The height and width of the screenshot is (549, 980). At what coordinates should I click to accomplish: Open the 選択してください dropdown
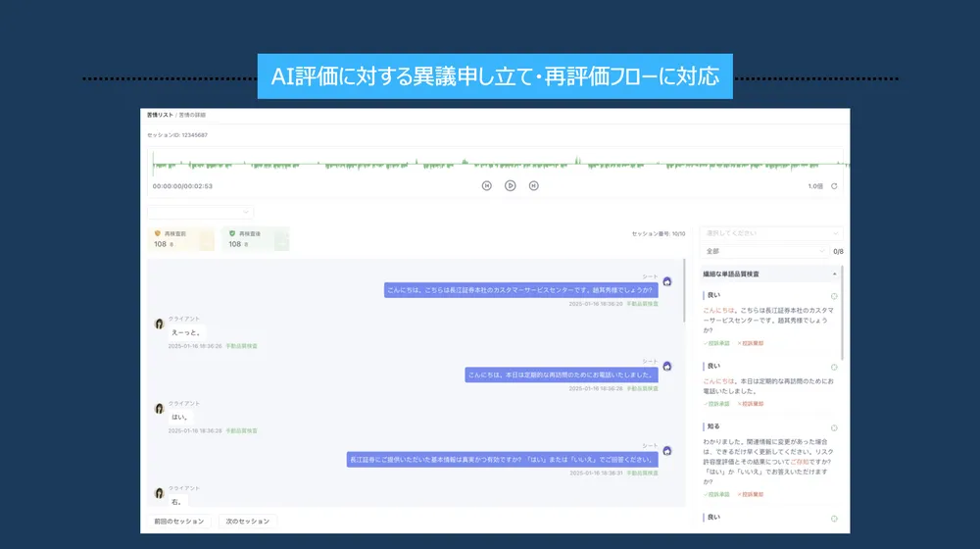771,233
